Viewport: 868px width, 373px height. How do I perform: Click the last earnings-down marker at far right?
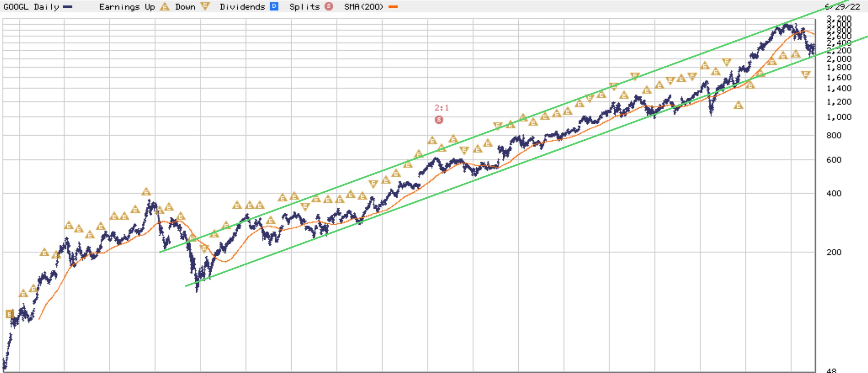(806, 75)
